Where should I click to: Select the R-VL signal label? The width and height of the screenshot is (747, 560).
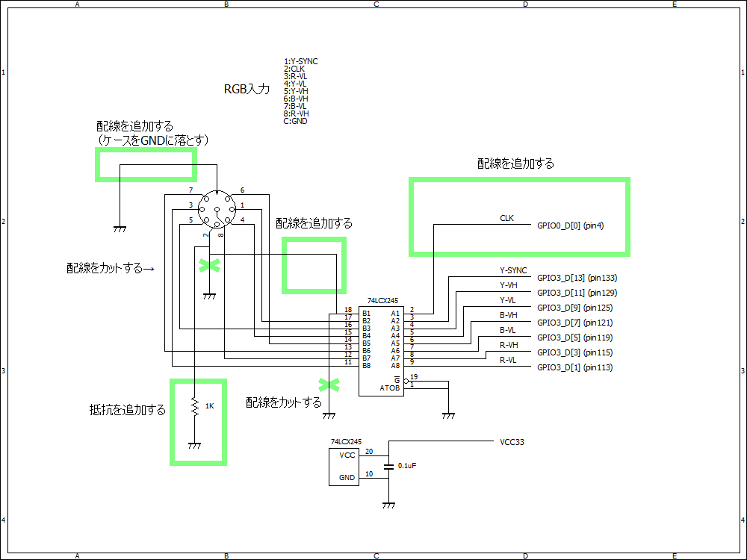click(508, 360)
